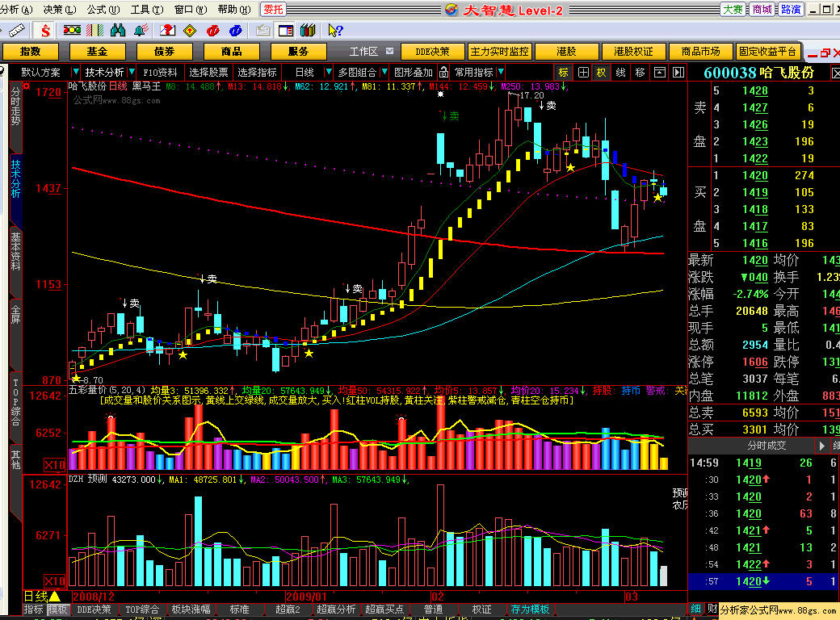Image resolution: width=840 pixels, height=620 pixels.
Task: Select the binoculars search icon
Action: [118, 31]
